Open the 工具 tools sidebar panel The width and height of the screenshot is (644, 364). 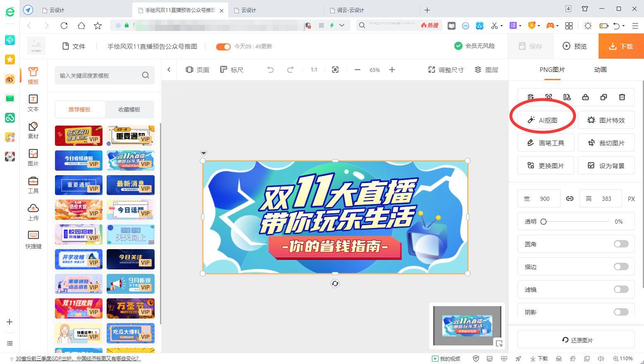(33, 185)
